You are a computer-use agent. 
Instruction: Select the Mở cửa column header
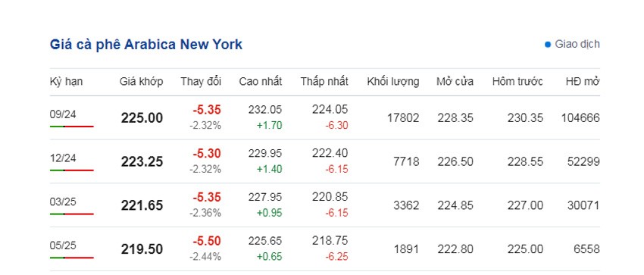(455, 82)
